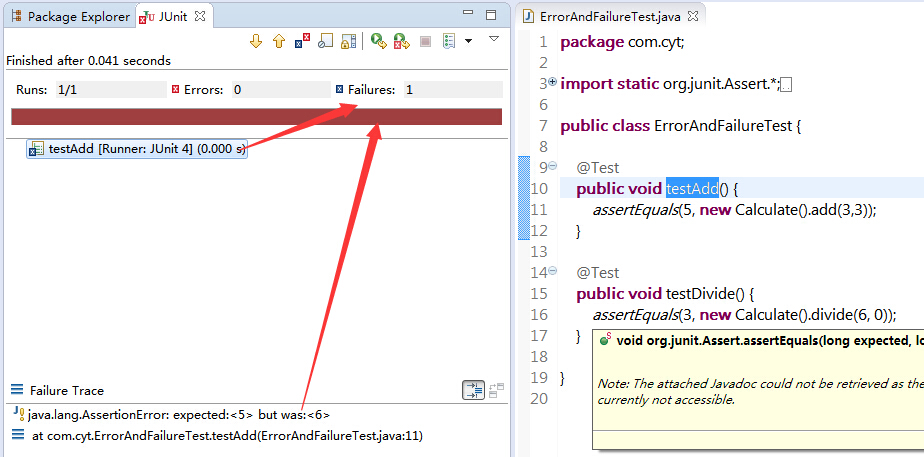The height and width of the screenshot is (457, 924).
Task: Minimize the JUnit view panel
Action: coord(468,12)
